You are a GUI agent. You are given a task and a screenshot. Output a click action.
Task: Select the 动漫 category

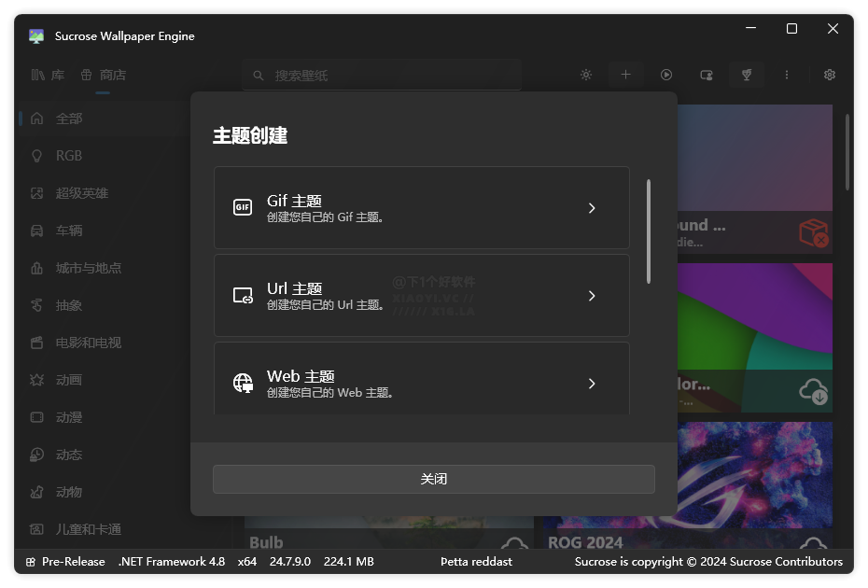tap(105, 417)
